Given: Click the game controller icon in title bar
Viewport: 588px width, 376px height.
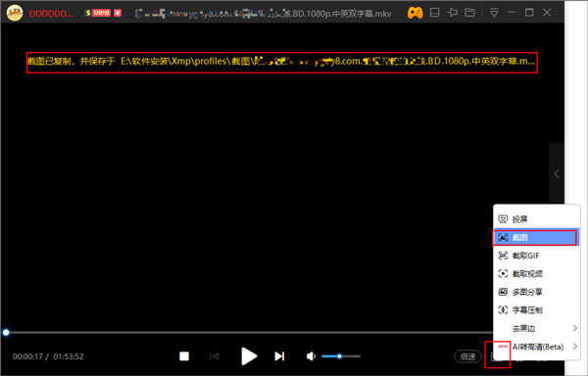Looking at the screenshot, I should [416, 13].
